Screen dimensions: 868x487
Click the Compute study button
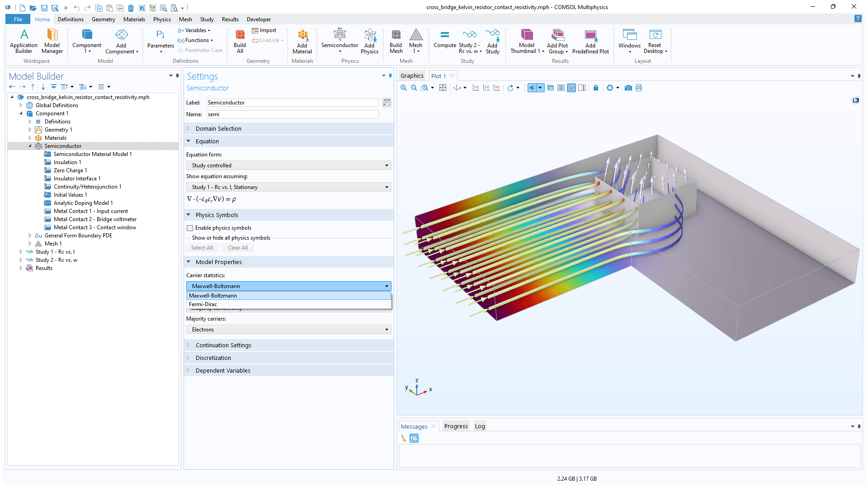coord(445,38)
